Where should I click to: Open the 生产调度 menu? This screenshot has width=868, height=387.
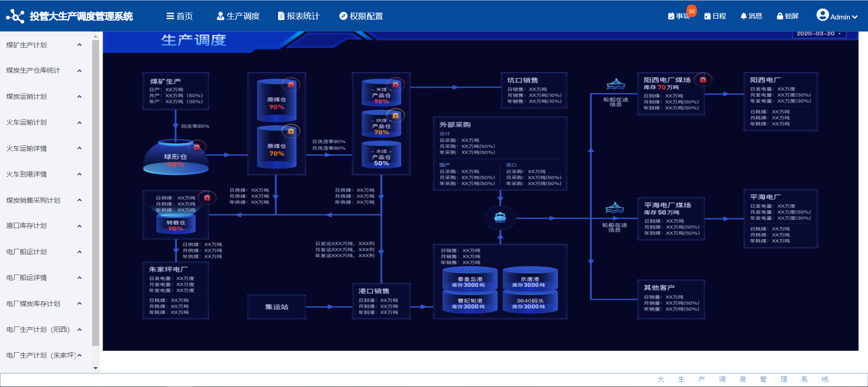coord(238,16)
